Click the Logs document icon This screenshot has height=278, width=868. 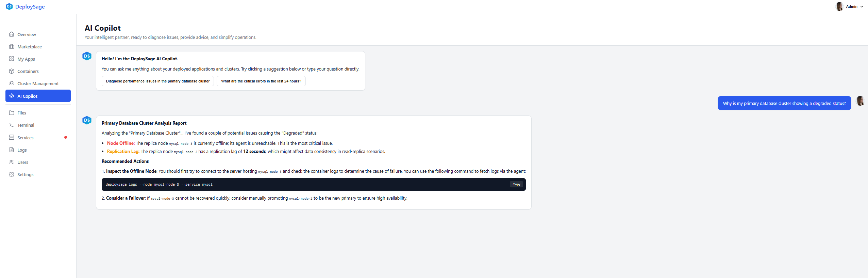tap(12, 150)
